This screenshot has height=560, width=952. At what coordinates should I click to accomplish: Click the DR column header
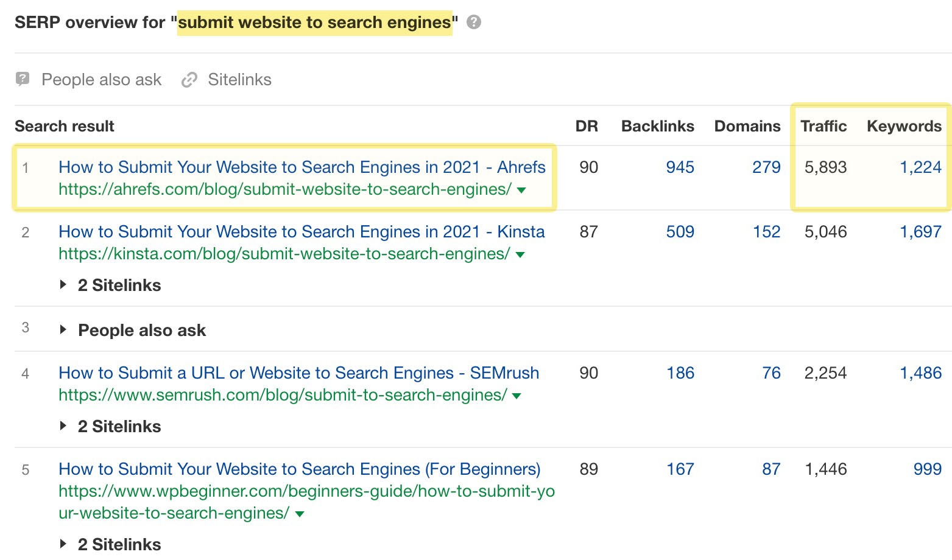click(587, 126)
